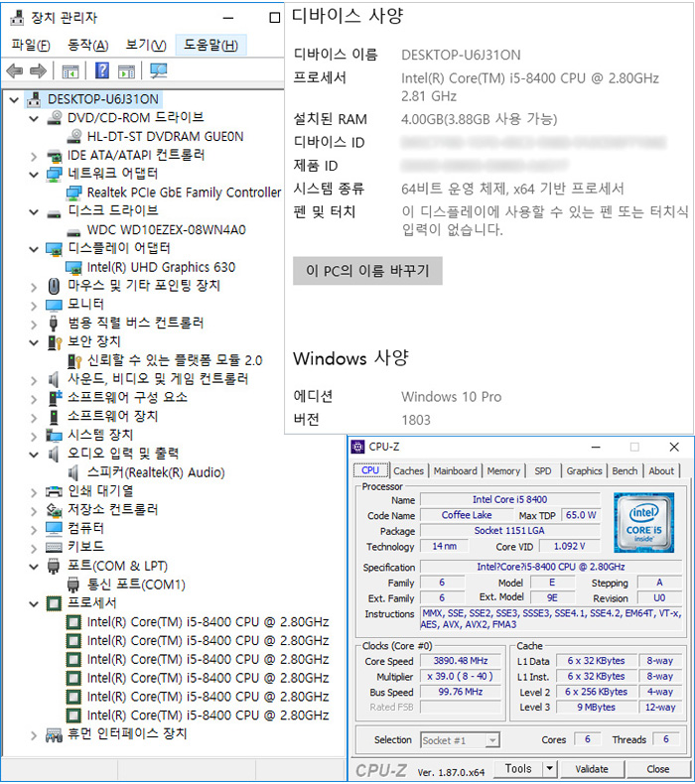Select the HL-DT-ST DVDRAM GUE0N device
695x784 pixels.
[x=165, y=137]
